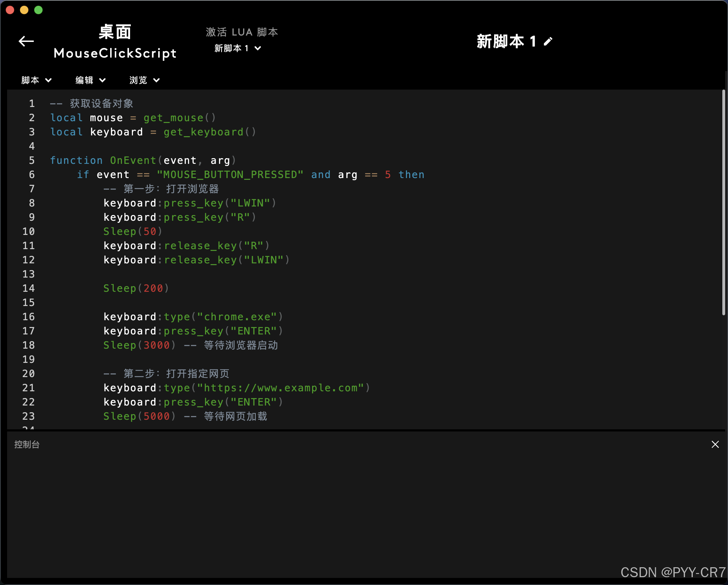Click the 激活 LUA 脚本 label

coord(242,32)
